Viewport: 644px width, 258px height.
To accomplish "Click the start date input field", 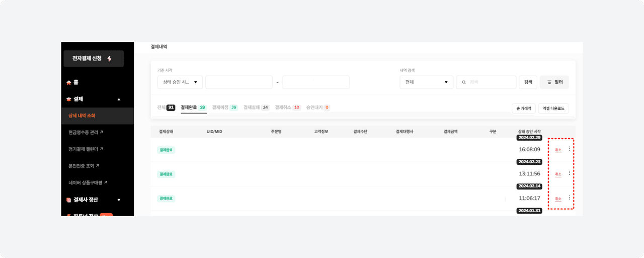I will coord(238,82).
